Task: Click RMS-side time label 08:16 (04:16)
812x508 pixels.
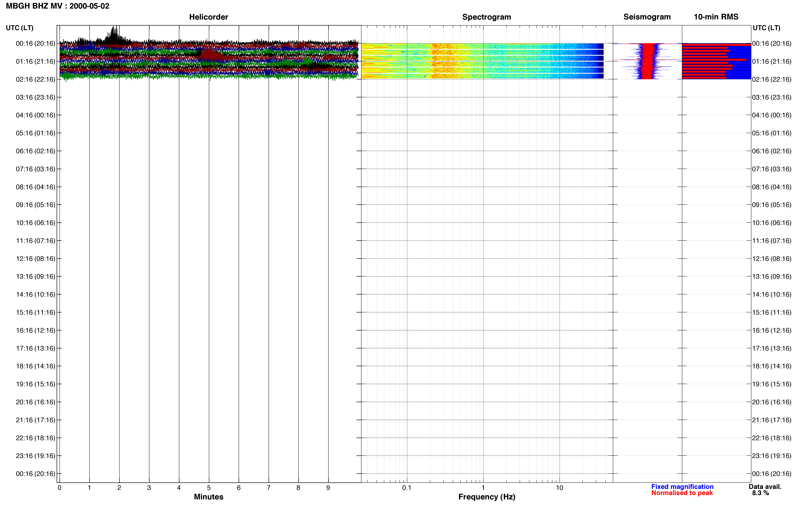Action: (x=772, y=187)
